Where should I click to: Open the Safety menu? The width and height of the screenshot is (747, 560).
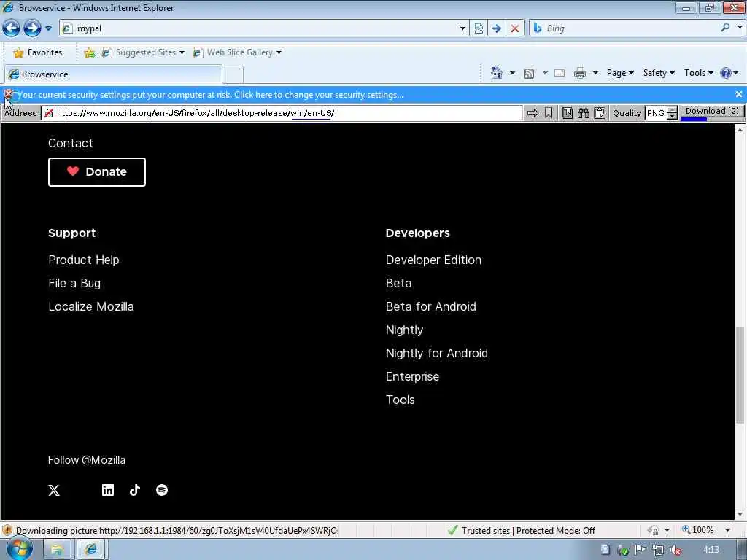click(x=659, y=73)
